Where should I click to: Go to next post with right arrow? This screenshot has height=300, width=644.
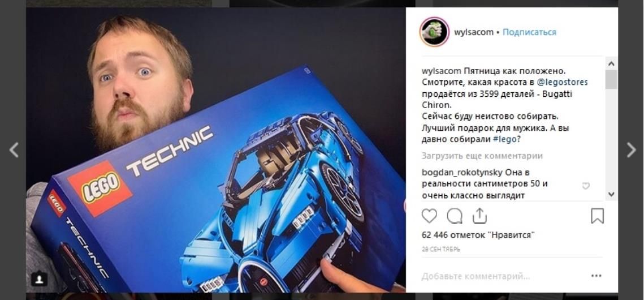point(631,150)
